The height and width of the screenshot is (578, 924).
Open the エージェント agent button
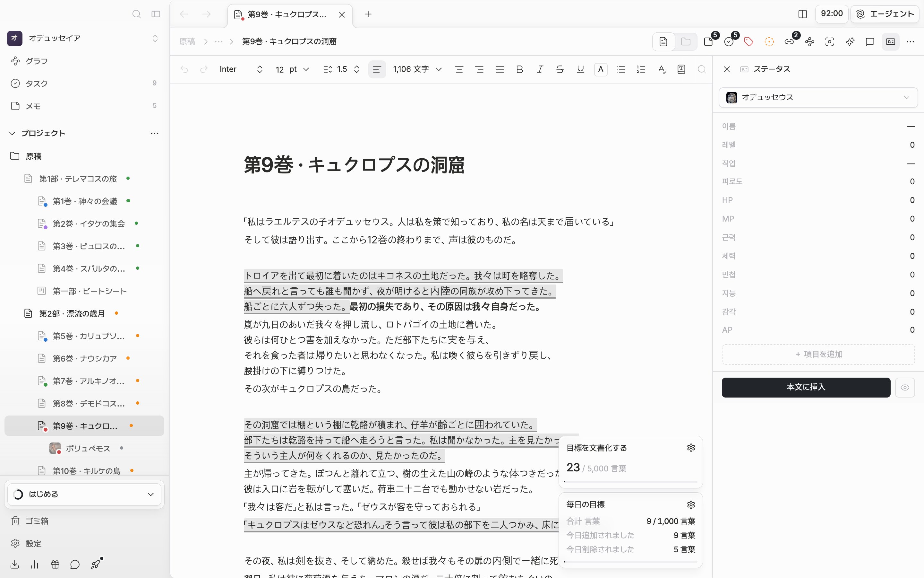point(885,14)
